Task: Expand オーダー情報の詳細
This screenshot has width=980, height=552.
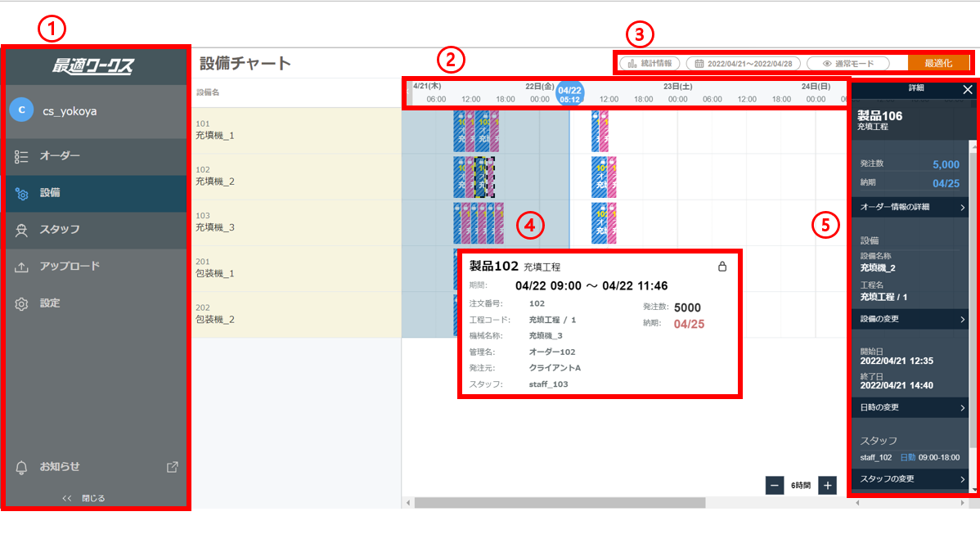Action: click(x=910, y=207)
